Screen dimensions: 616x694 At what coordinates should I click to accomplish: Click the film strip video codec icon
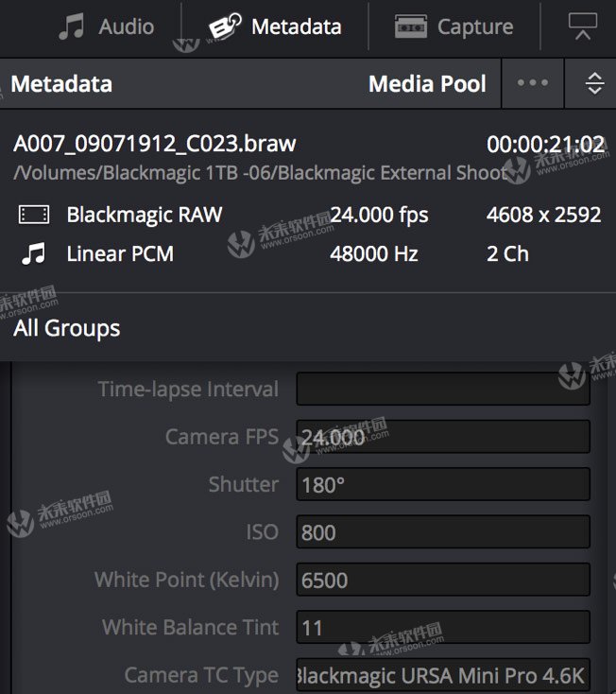coord(34,215)
